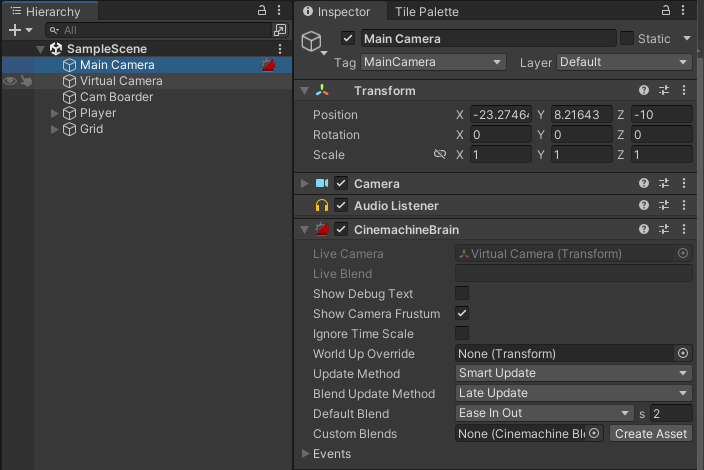Expand the Camera component
704x470 pixels.
tap(304, 183)
